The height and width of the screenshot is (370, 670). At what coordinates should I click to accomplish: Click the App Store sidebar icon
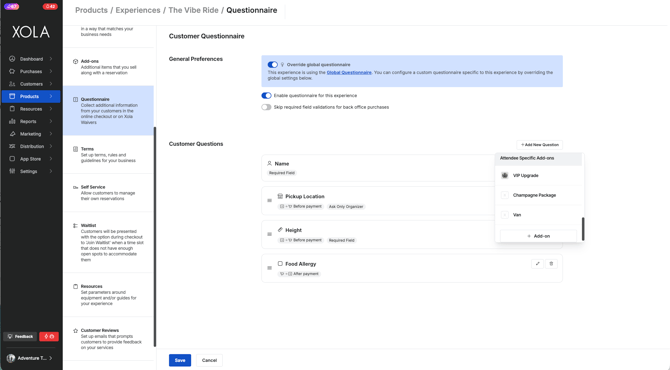12,159
